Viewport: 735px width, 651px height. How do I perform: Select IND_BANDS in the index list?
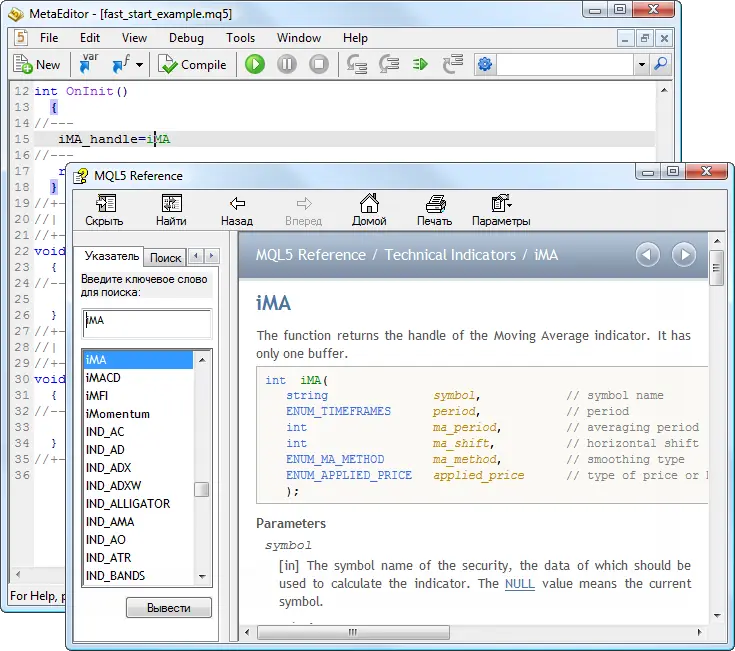(139, 576)
